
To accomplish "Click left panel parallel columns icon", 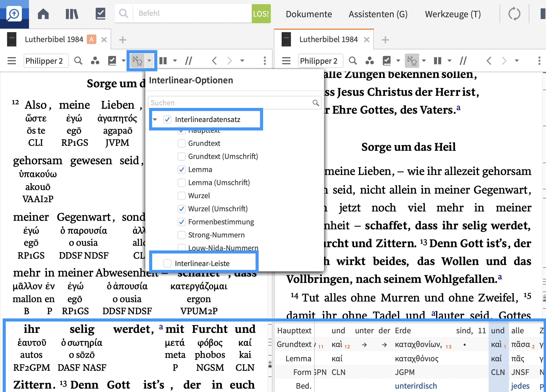I will click(x=163, y=61).
